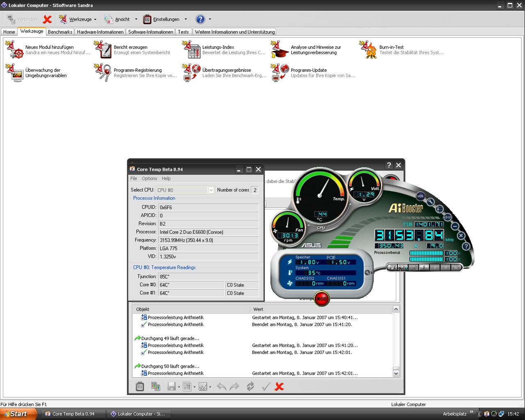Click the round question mark button in AI Booster

tap(466, 246)
